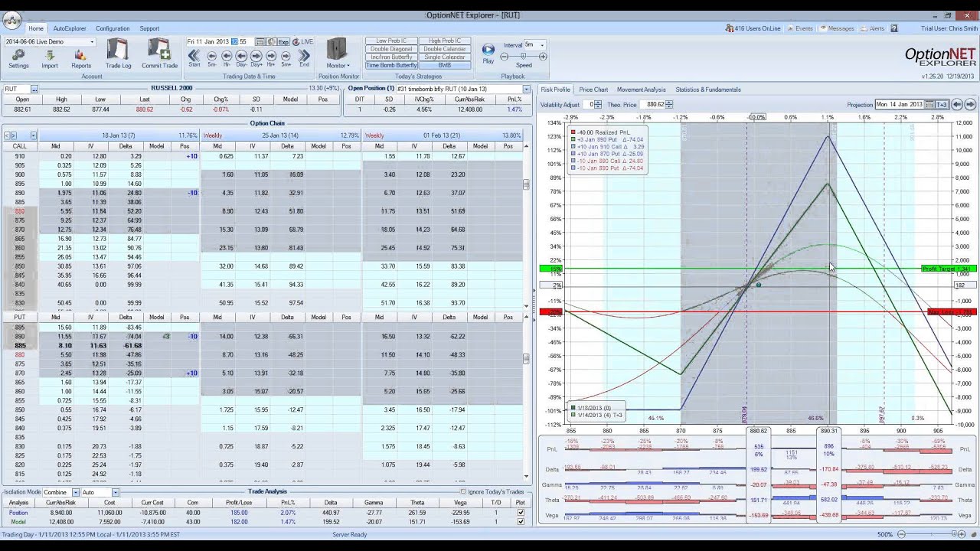This screenshot has width=980, height=551.
Task: Select BWB strategy
Action: [444, 65]
